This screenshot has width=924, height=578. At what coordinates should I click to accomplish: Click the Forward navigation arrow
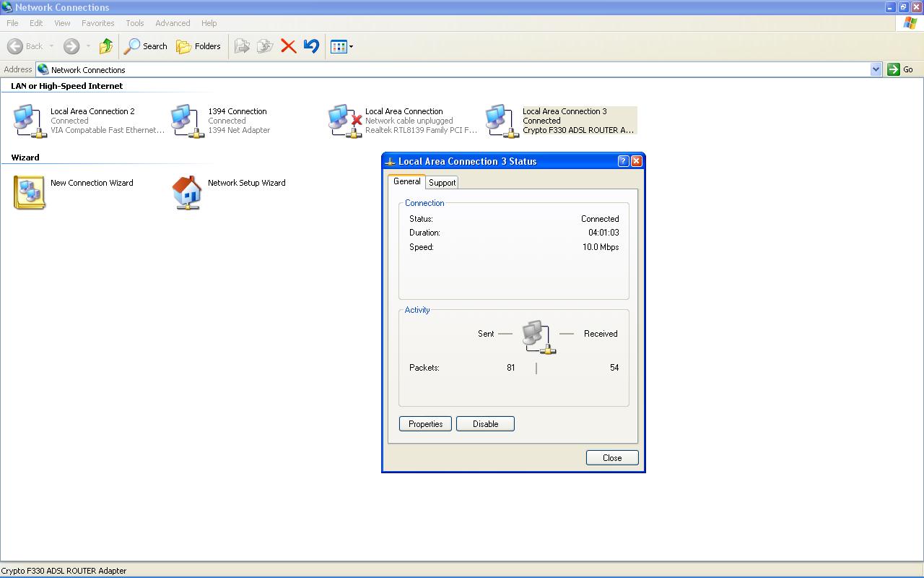click(71, 46)
